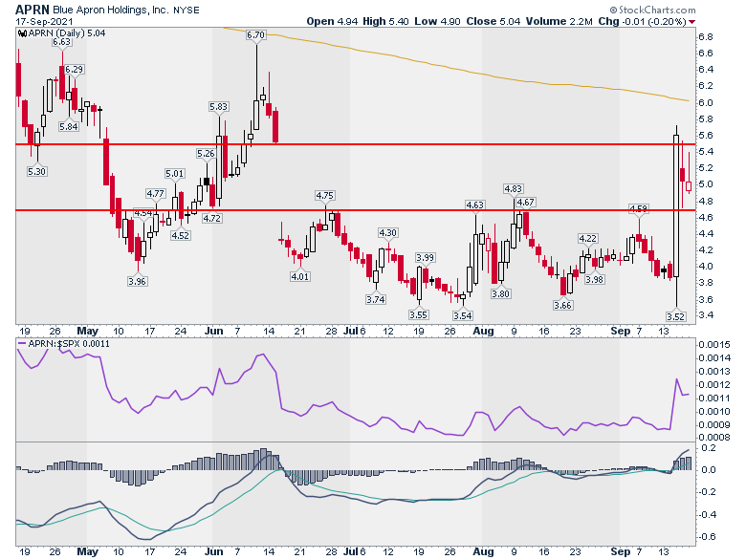This screenshot has height=560, width=746.
Task: Click the 6.0 price axis value
Action: point(706,102)
